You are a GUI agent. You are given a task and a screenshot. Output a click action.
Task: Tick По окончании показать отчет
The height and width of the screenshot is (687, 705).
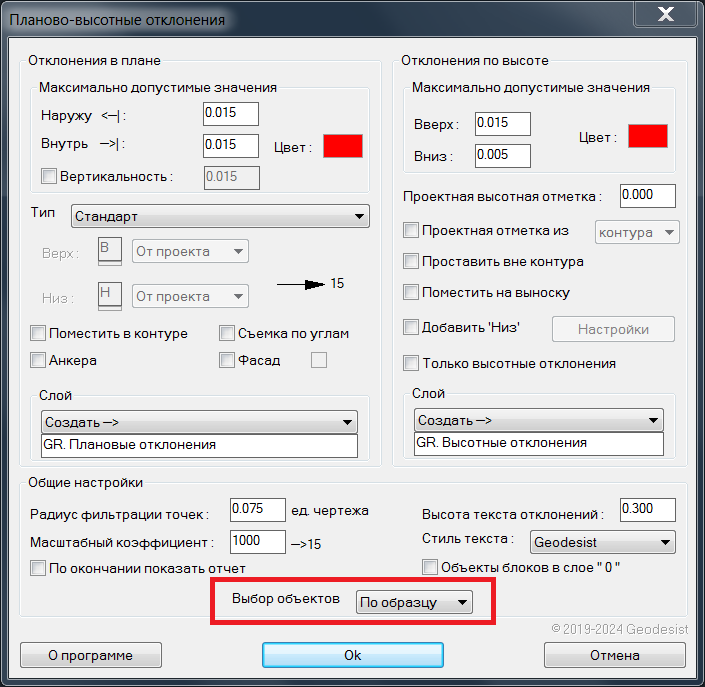click(x=39, y=568)
